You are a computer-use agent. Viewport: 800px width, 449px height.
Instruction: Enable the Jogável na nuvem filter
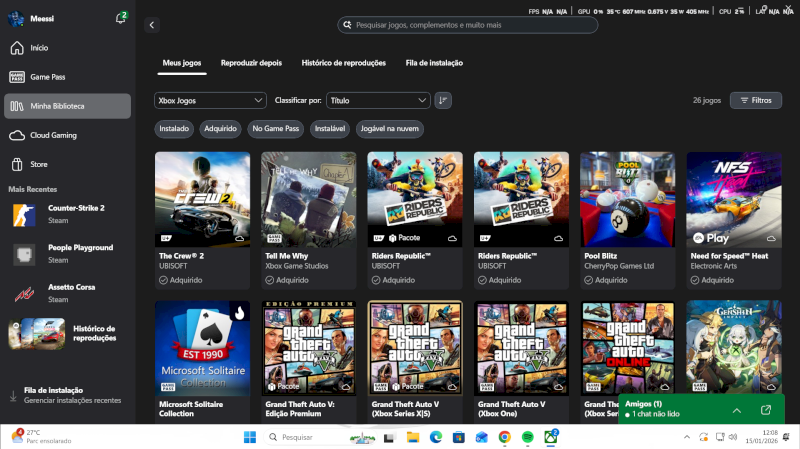[389, 129]
